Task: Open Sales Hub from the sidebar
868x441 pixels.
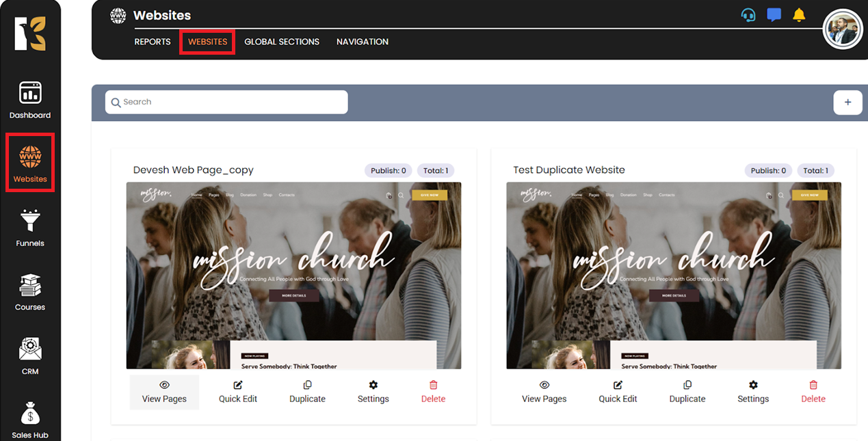Action: point(30,419)
